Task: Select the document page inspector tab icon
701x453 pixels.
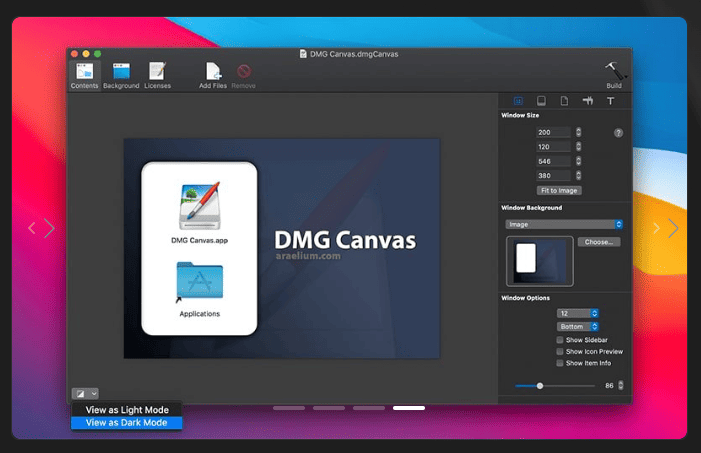Action: [564, 101]
